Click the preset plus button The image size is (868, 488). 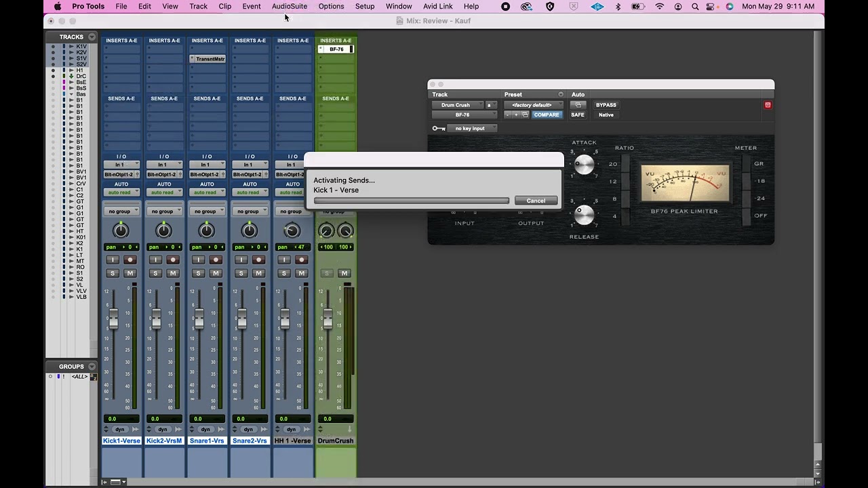515,115
